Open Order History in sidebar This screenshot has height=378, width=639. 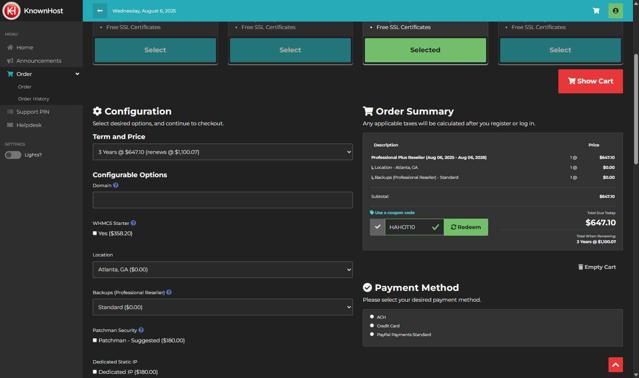[x=33, y=99]
